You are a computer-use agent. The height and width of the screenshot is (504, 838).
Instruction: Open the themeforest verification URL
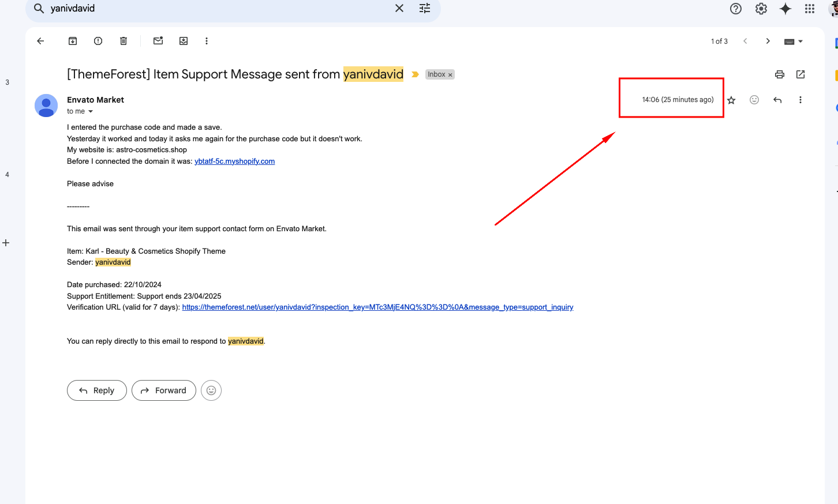point(377,307)
